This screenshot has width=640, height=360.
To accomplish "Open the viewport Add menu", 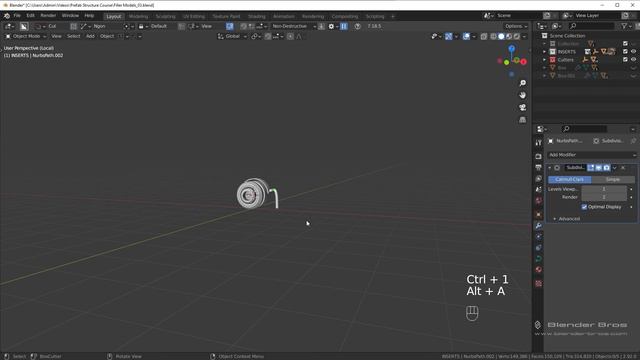I will click(90, 36).
